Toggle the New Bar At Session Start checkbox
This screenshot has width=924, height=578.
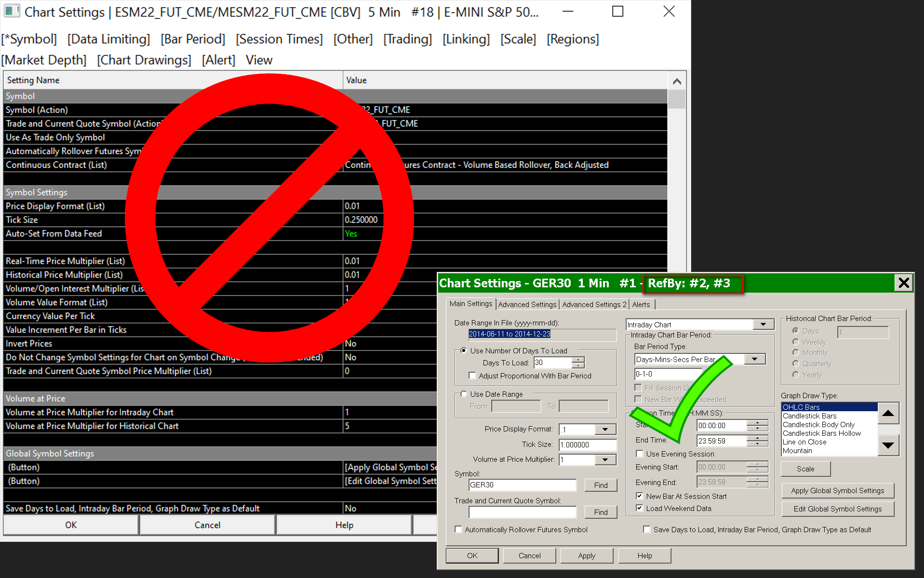click(640, 496)
